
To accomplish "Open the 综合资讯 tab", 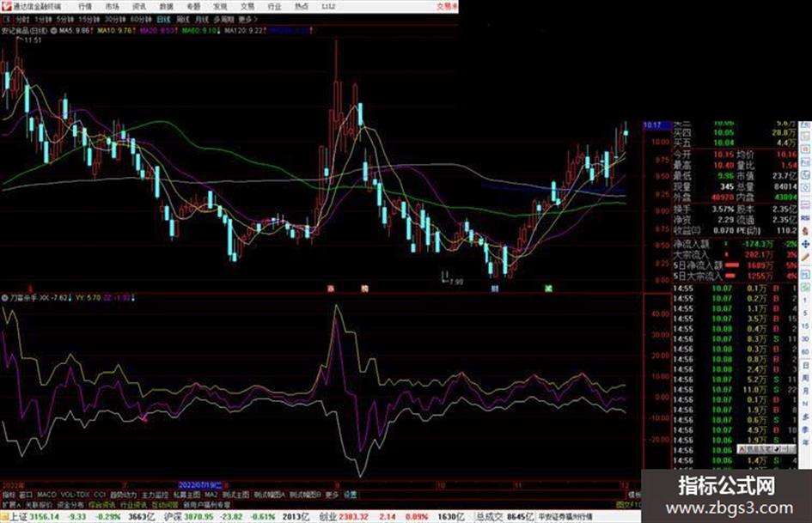I will pyautogui.click(x=102, y=504).
